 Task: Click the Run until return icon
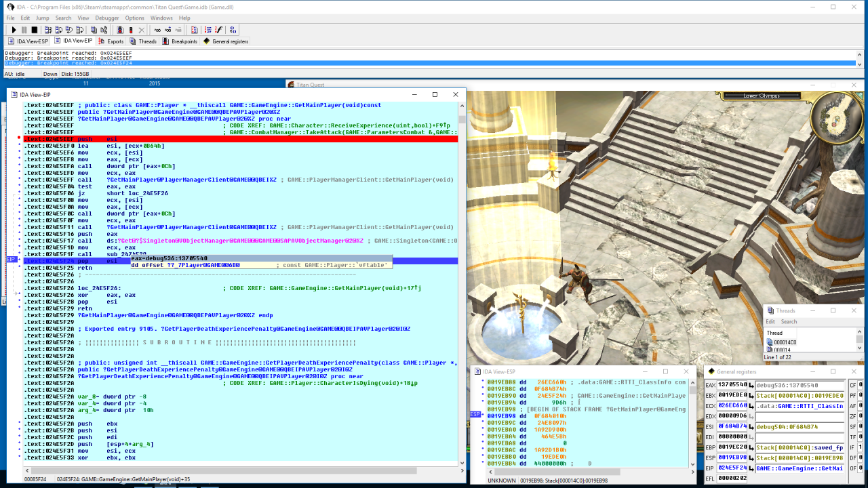coord(68,30)
